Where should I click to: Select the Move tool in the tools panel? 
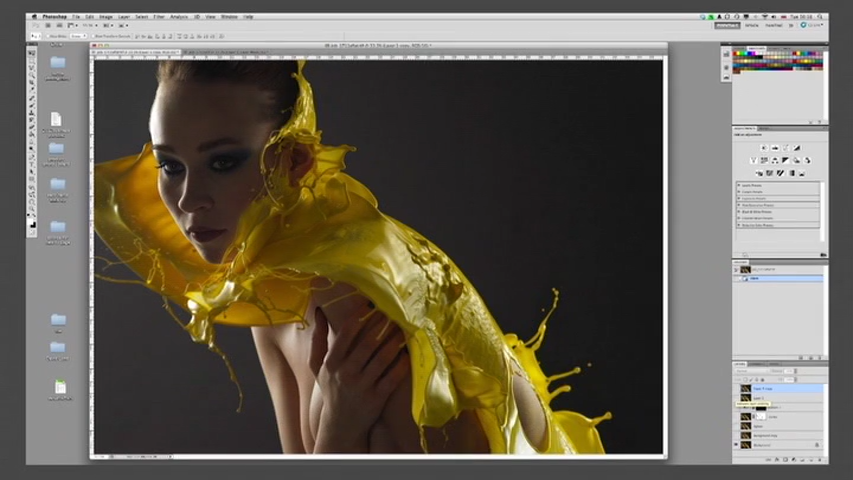32,53
